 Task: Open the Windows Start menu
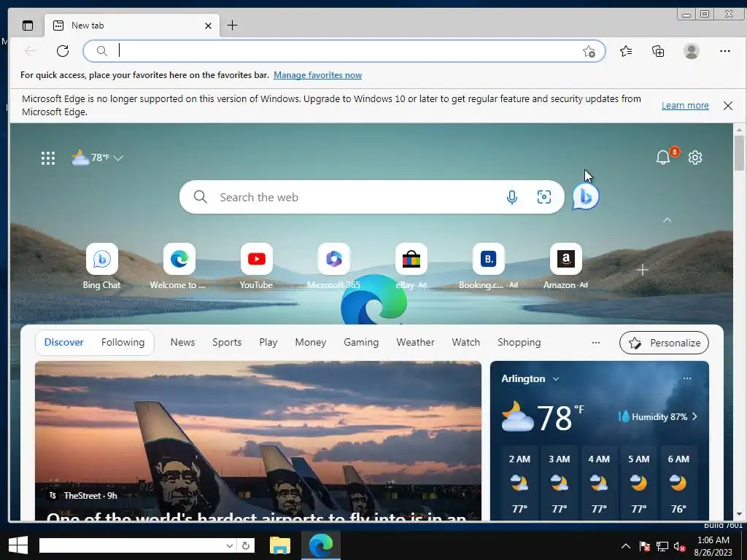(x=18, y=545)
